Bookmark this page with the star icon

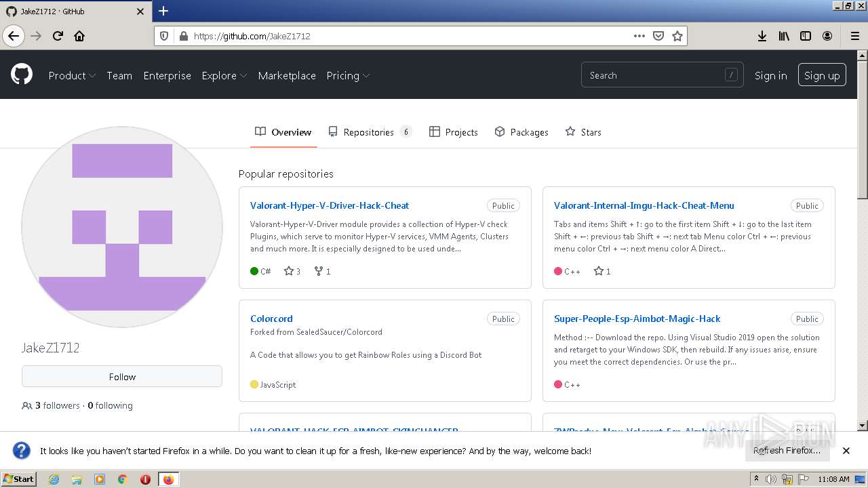pyautogui.click(x=677, y=36)
